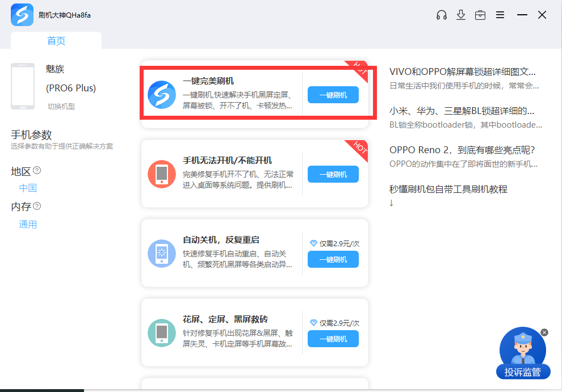Open the hamburger main menu
This screenshot has width=562, height=392.
click(500, 15)
